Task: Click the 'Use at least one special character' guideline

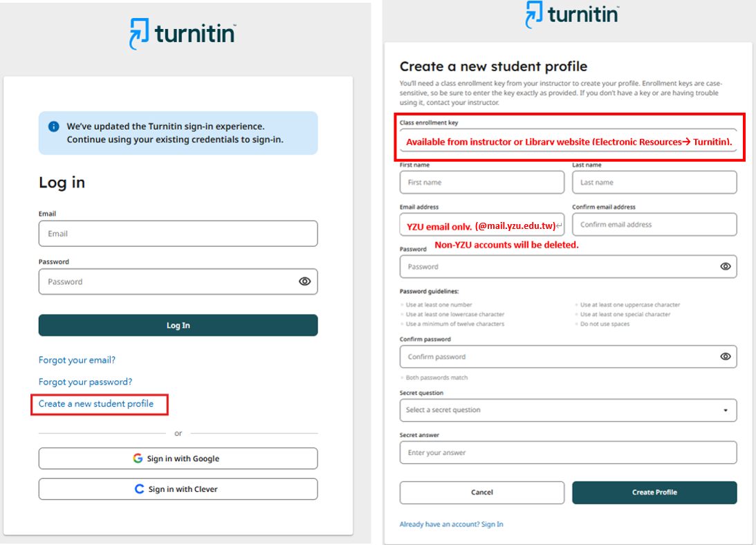Action: (625, 315)
